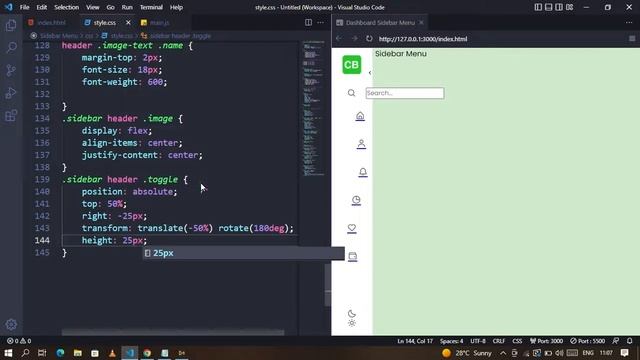Open the Go menu
640x360 pixels.
pos(110,7)
